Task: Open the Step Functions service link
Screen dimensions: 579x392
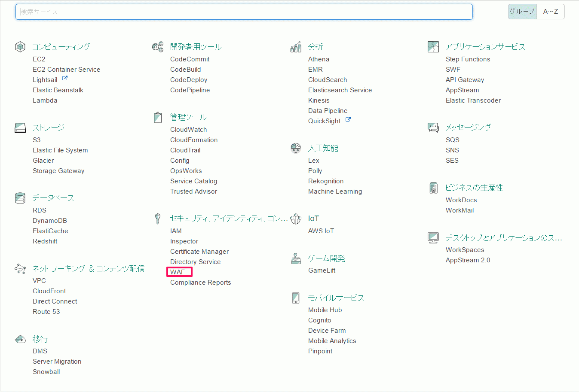Action: coord(468,59)
